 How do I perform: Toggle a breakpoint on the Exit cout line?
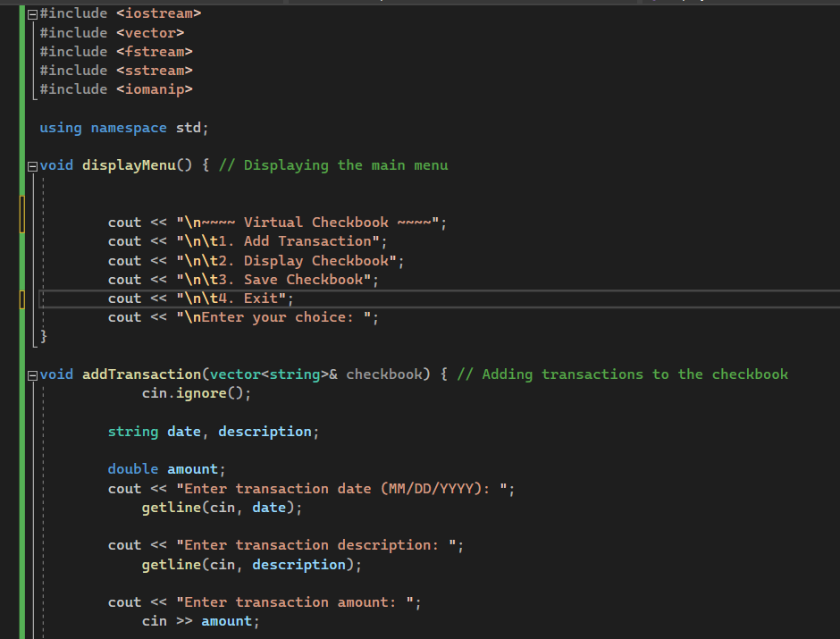click(11, 298)
